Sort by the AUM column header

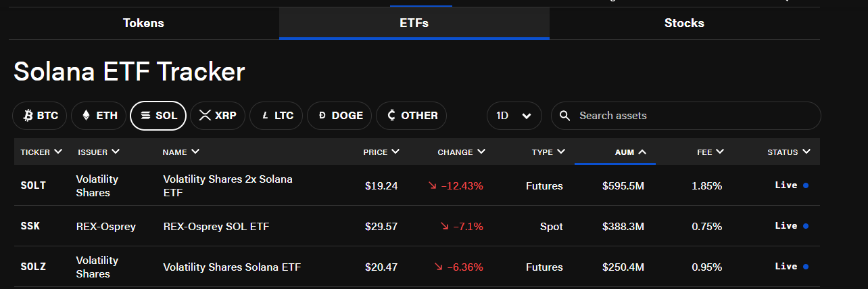pos(624,152)
